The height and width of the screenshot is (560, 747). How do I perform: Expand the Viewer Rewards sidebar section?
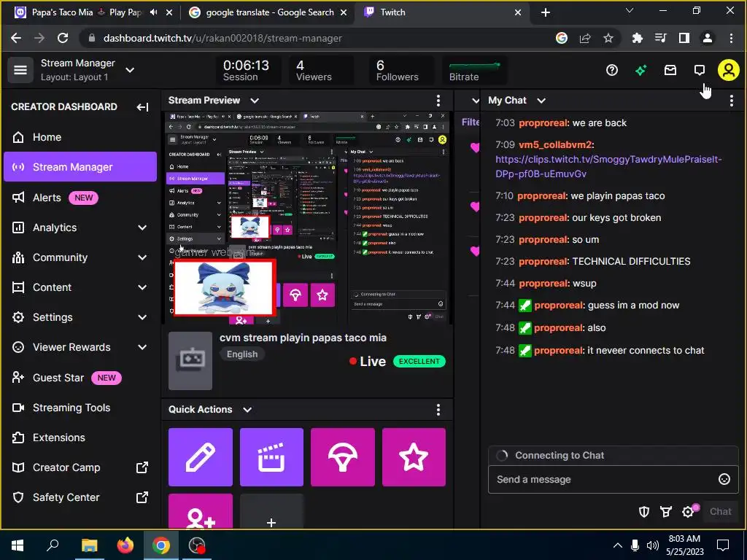pos(142,347)
